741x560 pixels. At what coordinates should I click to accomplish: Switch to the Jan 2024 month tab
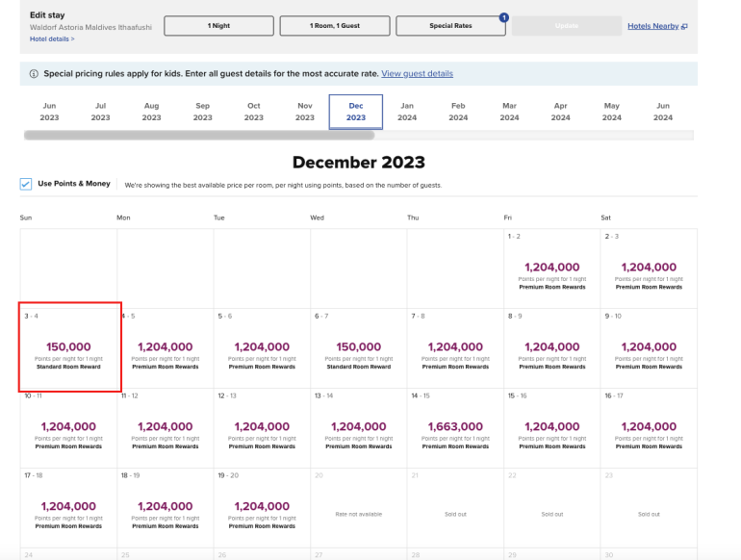(407, 112)
